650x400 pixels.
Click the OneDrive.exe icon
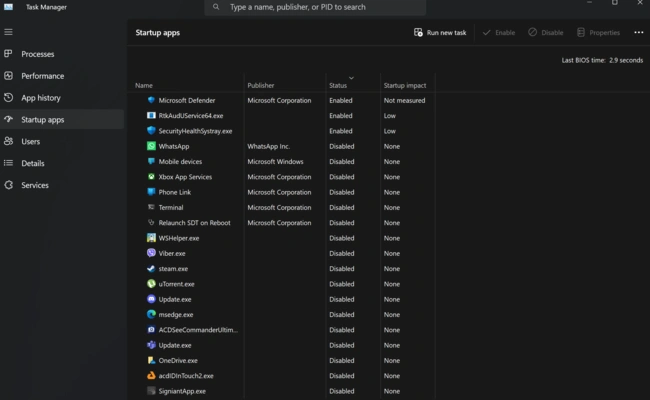[x=151, y=360]
